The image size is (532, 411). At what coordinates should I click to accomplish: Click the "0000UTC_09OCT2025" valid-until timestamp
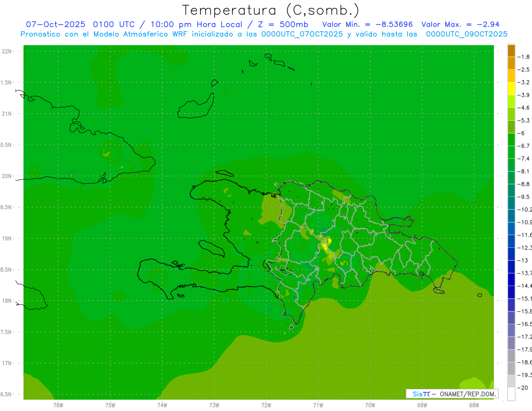coord(466,34)
